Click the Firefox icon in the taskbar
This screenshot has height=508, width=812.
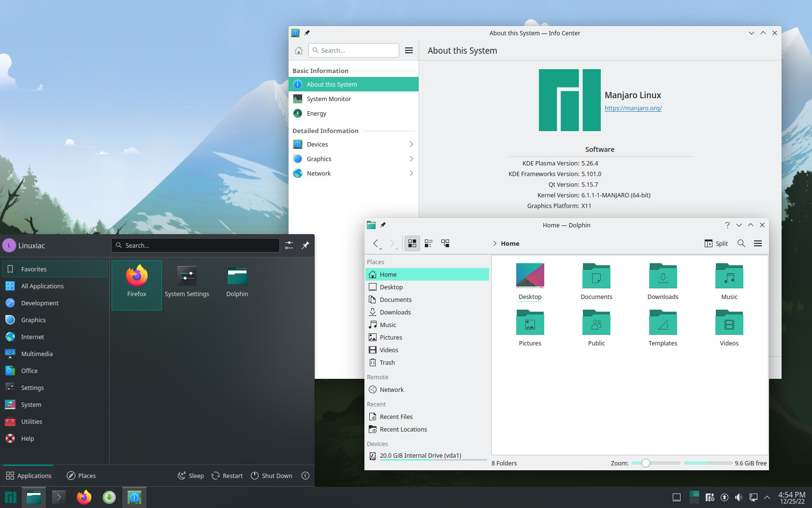coord(84,497)
